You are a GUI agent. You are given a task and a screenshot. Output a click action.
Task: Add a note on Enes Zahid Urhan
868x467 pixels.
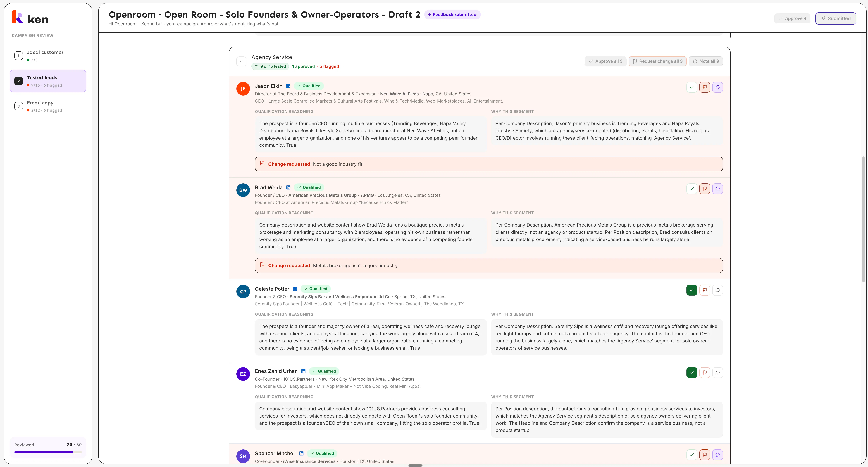pos(717,373)
